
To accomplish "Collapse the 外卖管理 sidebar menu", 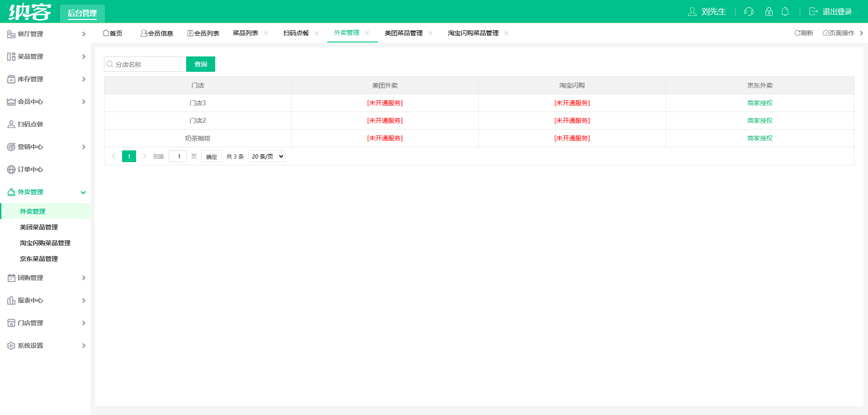I will point(45,192).
